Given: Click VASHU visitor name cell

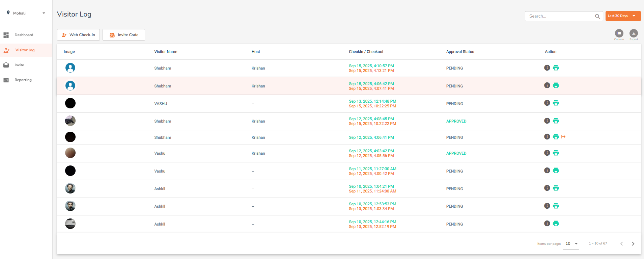Looking at the screenshot, I should (x=161, y=104).
